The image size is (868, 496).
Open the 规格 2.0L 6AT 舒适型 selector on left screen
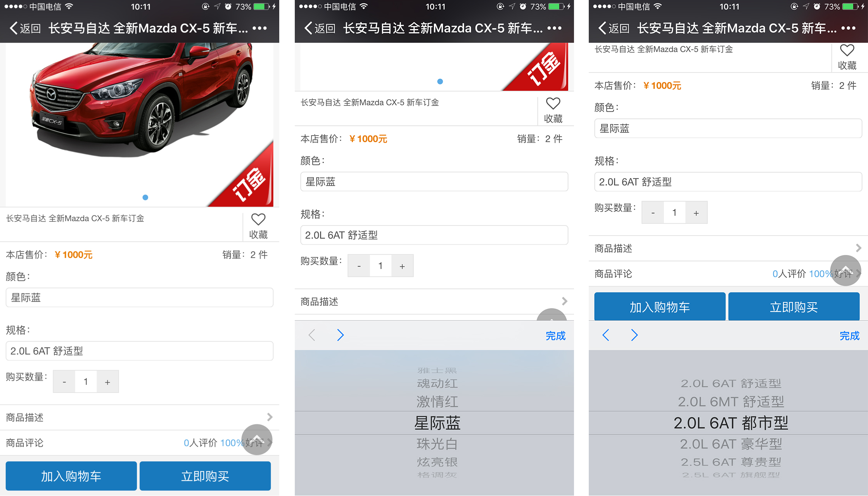(140, 351)
